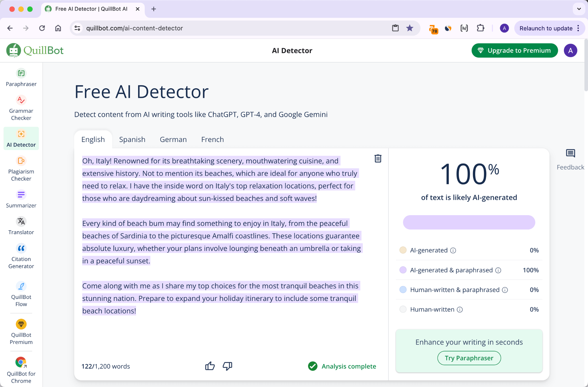The width and height of the screenshot is (588, 387).
Task: Open the browser Extensions puzzle icon
Action: (480, 28)
